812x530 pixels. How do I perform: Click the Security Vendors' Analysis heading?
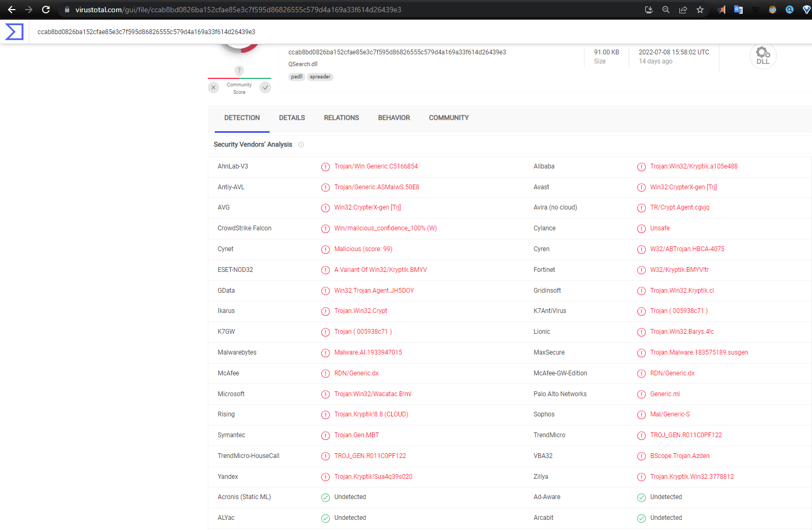tap(253, 144)
